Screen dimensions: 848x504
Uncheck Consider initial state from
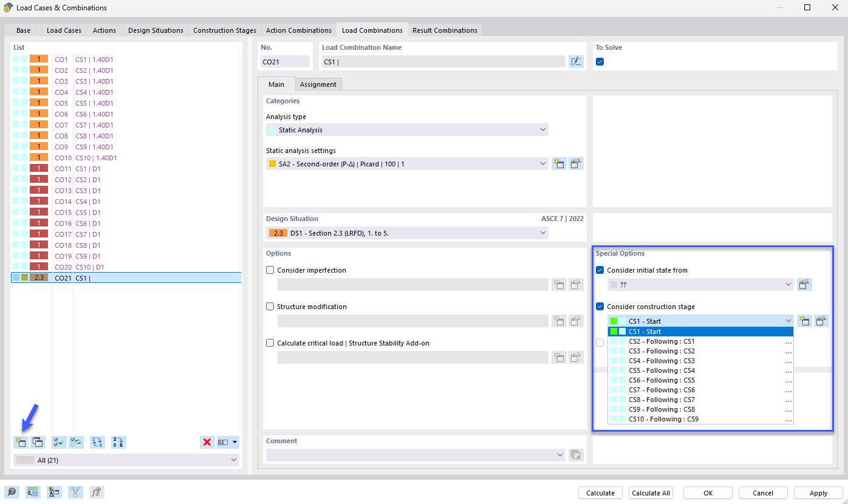pos(600,270)
